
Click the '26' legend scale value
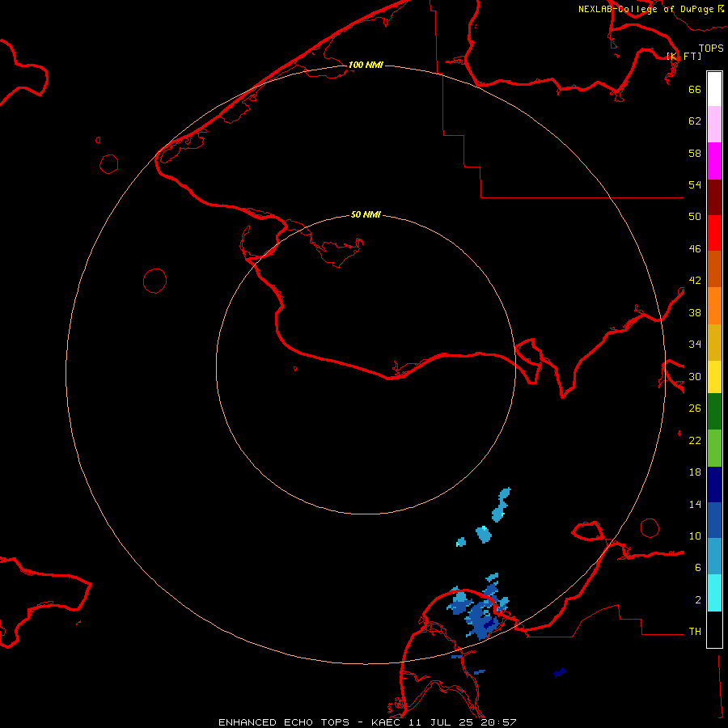[695, 408]
